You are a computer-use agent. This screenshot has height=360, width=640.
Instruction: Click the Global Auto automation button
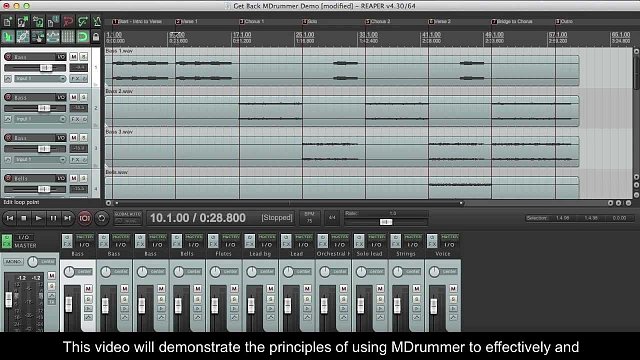127,218
